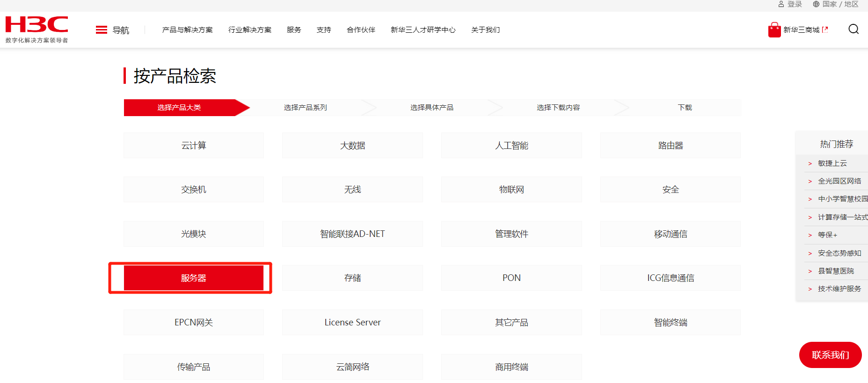Open 合作伙伴 menu
This screenshot has height=383, width=868.
click(x=361, y=30)
